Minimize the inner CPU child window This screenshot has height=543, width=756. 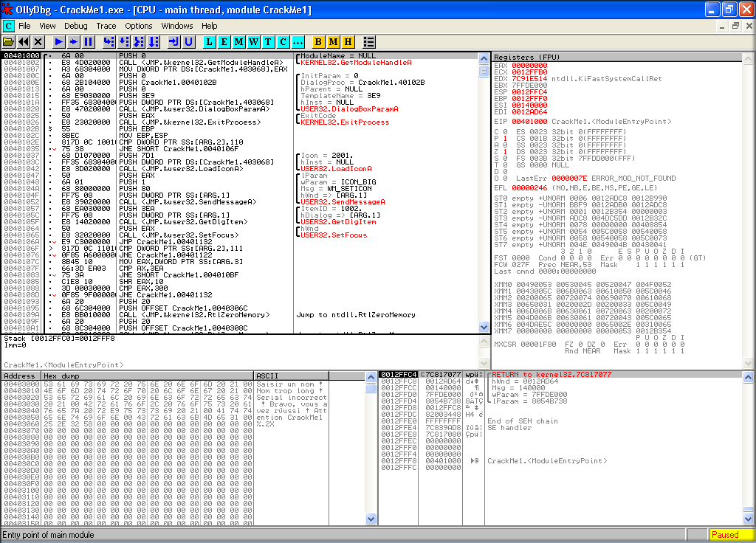point(722,26)
